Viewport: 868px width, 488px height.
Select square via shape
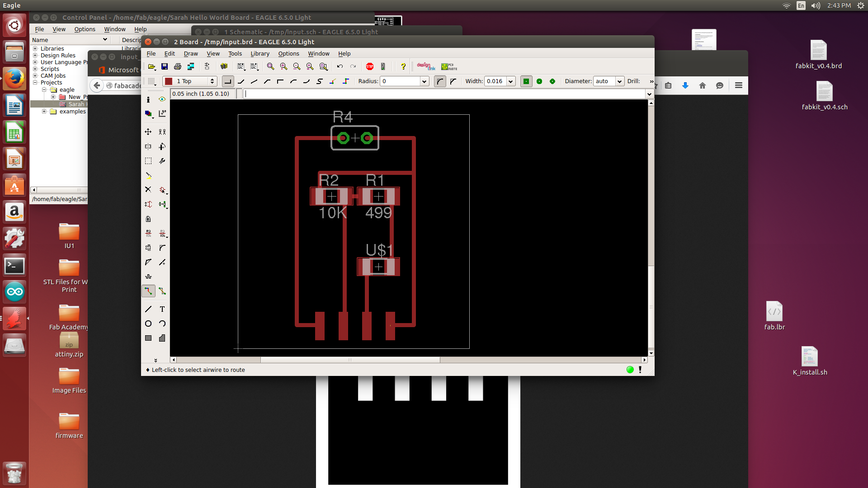tap(526, 81)
